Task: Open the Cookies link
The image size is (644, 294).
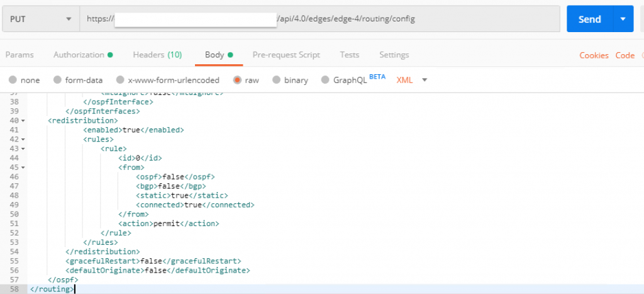Action: (594, 55)
